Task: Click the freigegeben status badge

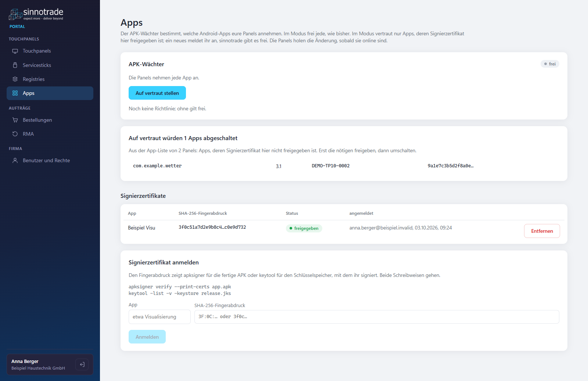Action: coord(304,228)
